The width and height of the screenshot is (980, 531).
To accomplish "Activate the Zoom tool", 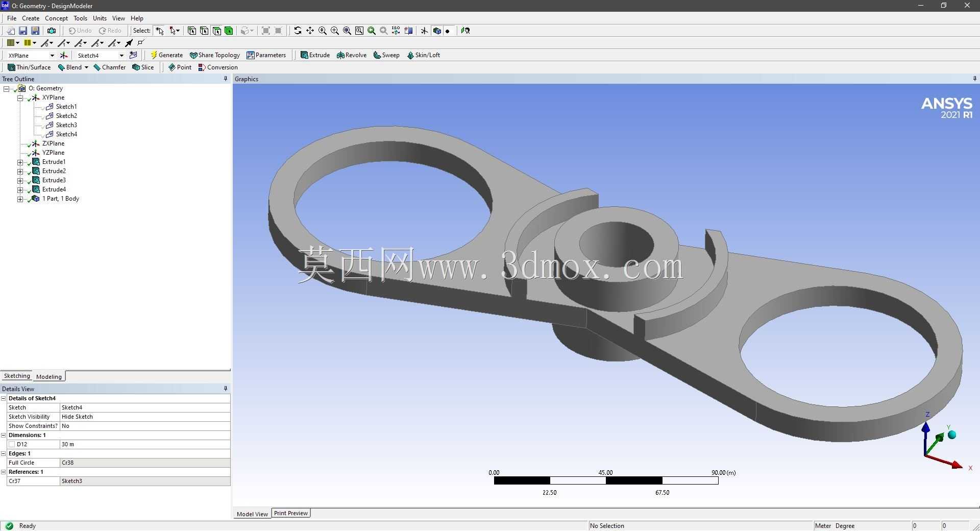I will tap(323, 31).
